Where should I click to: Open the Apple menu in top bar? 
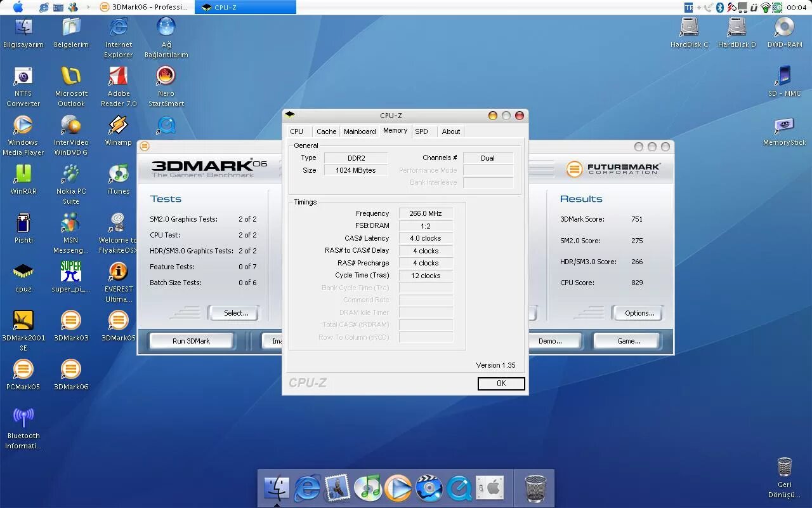click(x=18, y=7)
